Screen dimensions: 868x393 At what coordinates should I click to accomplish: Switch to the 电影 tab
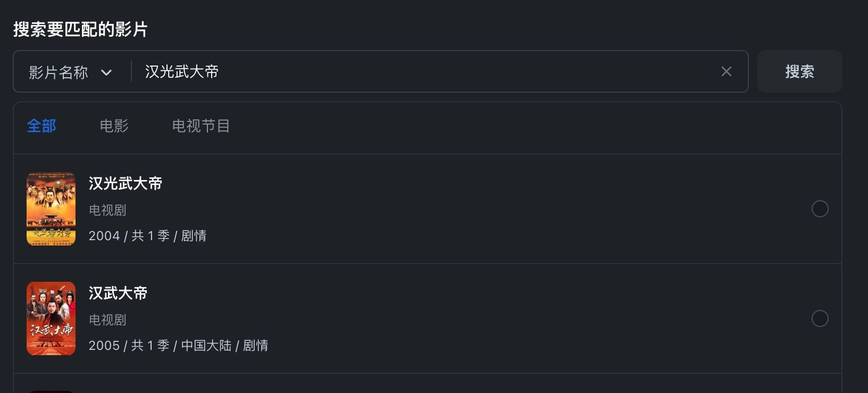tap(114, 126)
